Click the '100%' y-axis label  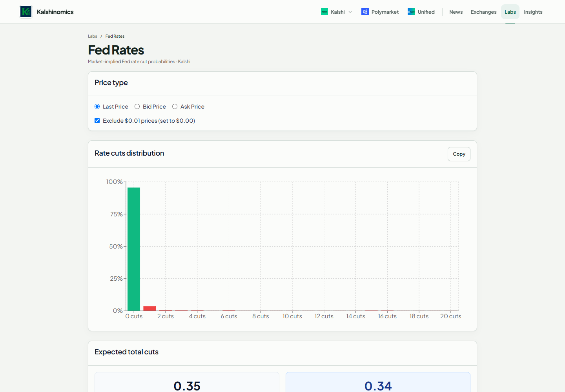click(115, 182)
